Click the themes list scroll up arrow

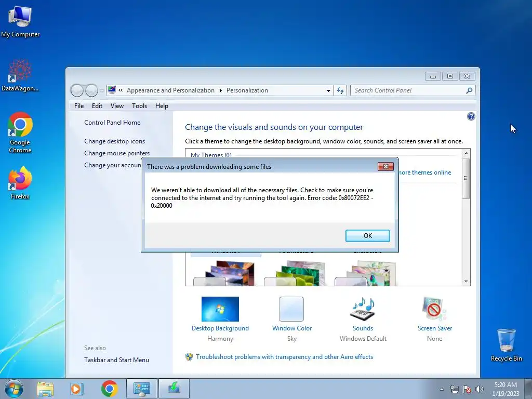(x=466, y=153)
